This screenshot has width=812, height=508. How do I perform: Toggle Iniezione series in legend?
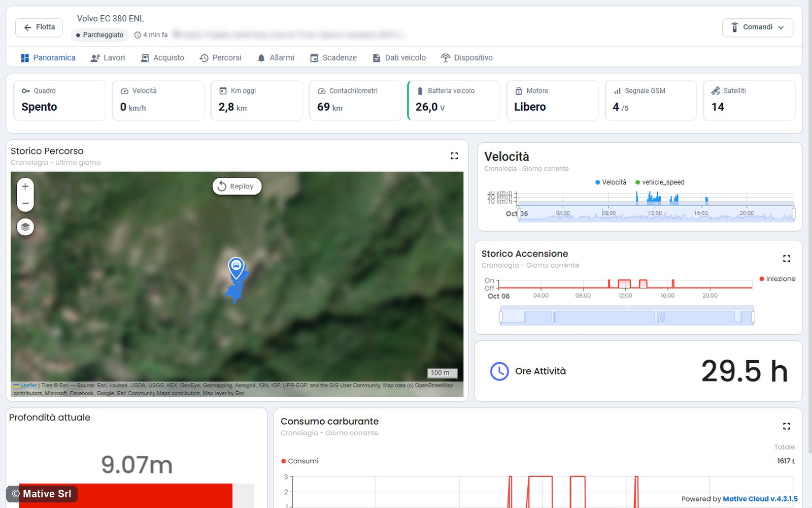777,279
